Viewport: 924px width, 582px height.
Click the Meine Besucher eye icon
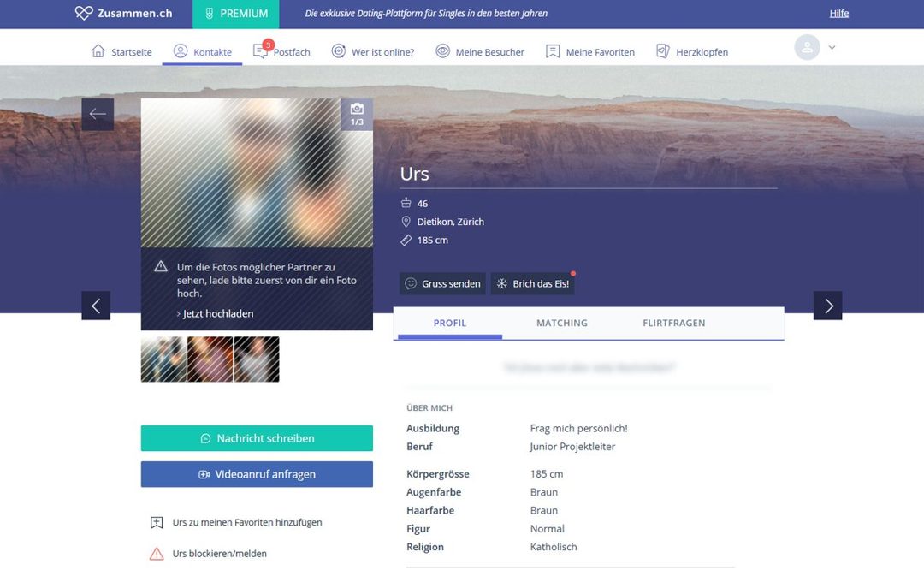pyautogui.click(x=442, y=51)
